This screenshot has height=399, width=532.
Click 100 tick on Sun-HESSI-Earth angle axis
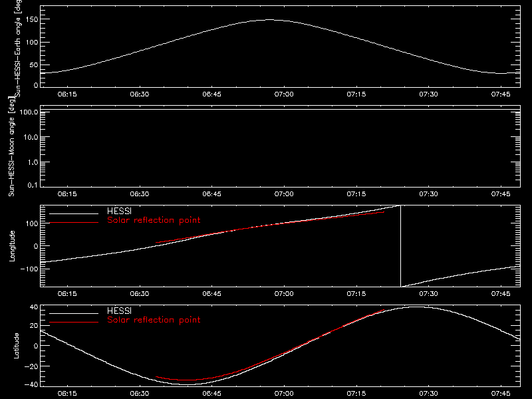32,42
